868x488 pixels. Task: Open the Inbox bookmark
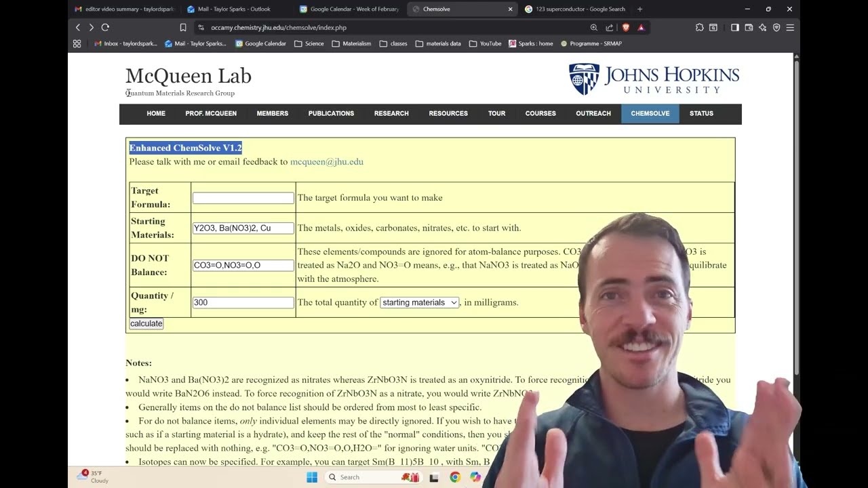125,43
